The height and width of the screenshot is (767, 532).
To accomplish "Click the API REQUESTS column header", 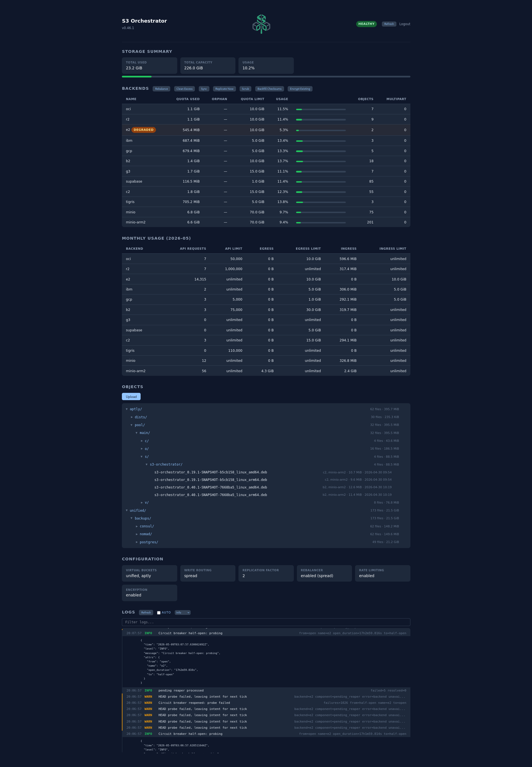I will pos(193,249).
